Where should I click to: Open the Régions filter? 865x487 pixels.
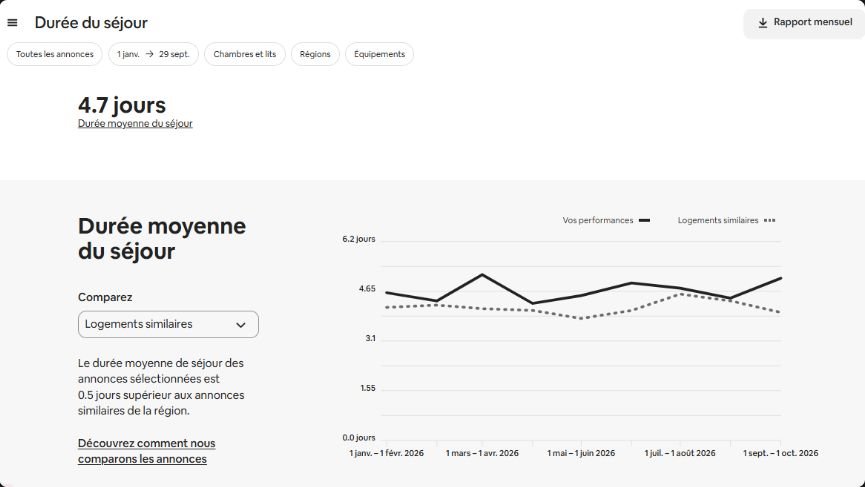click(x=315, y=54)
